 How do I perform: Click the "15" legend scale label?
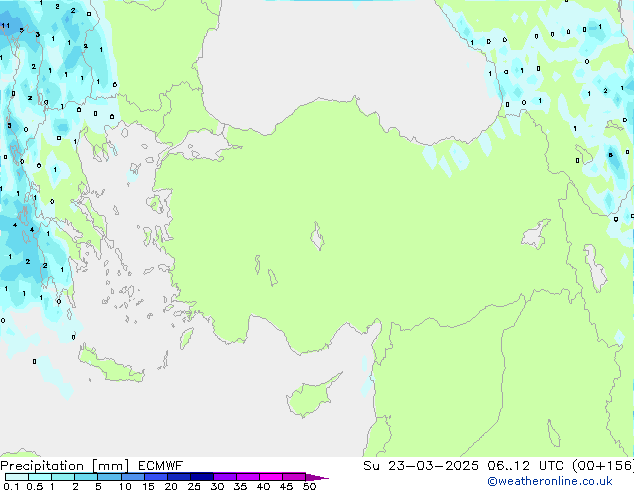[x=148, y=486]
